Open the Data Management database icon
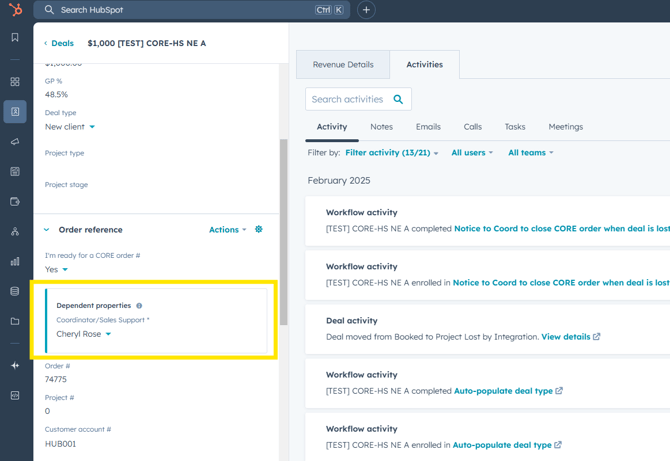 pos(15,292)
